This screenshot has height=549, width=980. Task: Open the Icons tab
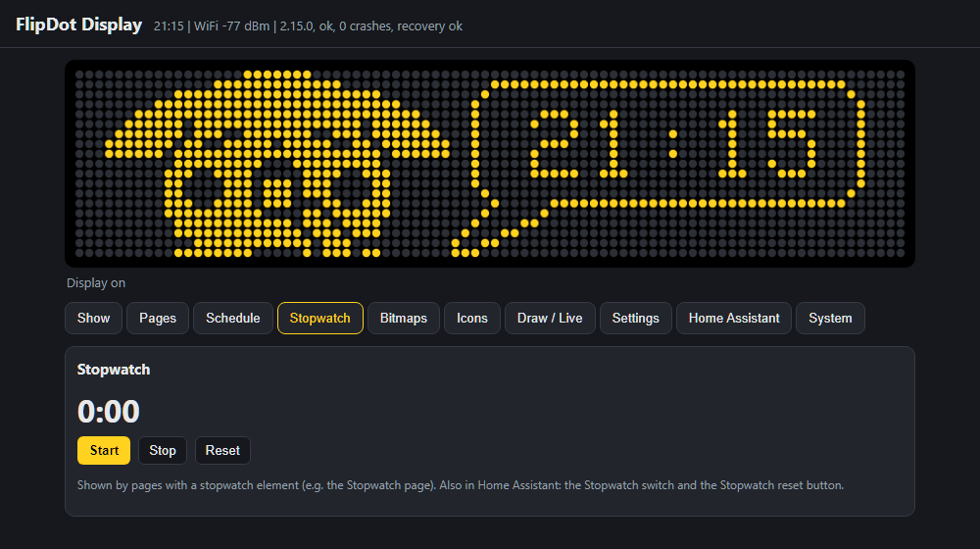[472, 318]
